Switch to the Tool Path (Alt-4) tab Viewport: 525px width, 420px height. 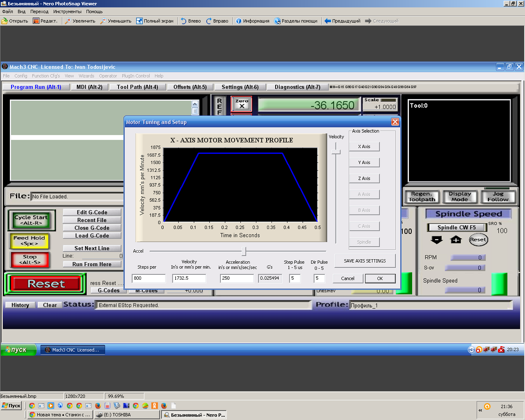137,87
